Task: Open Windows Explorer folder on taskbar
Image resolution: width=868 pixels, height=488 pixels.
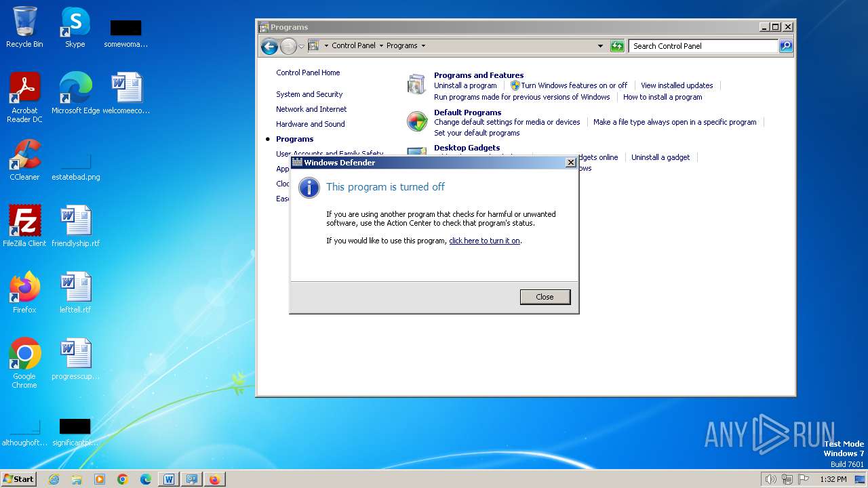Action: click(77, 479)
